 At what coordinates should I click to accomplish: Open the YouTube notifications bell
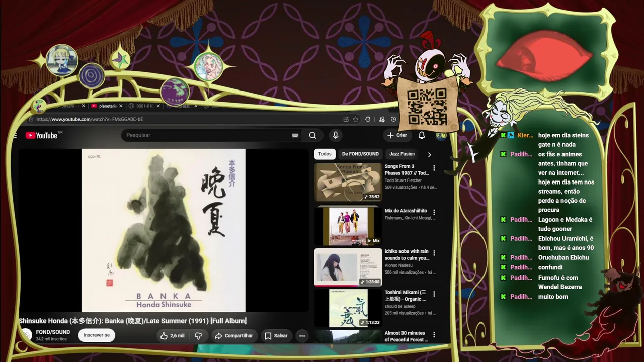click(422, 135)
